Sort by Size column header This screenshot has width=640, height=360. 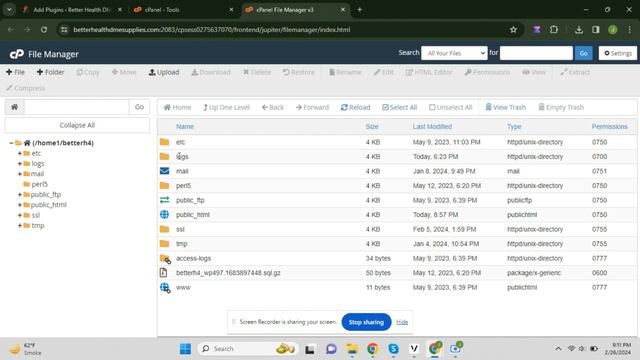click(372, 127)
